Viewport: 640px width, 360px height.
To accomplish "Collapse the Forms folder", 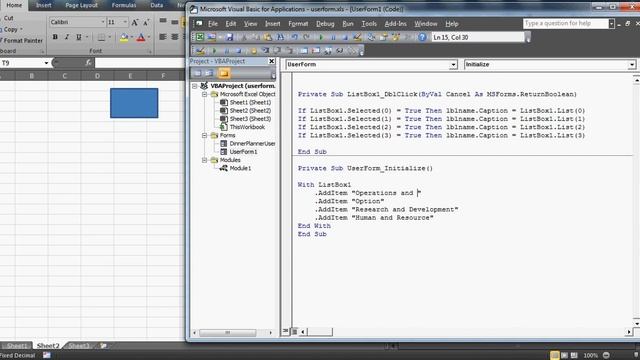I will pos(204,135).
